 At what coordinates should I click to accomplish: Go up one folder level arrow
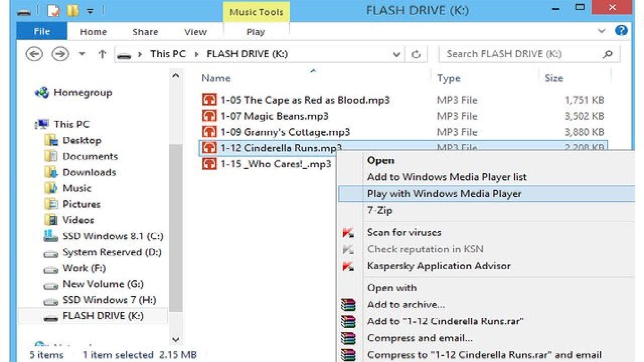click(x=102, y=54)
